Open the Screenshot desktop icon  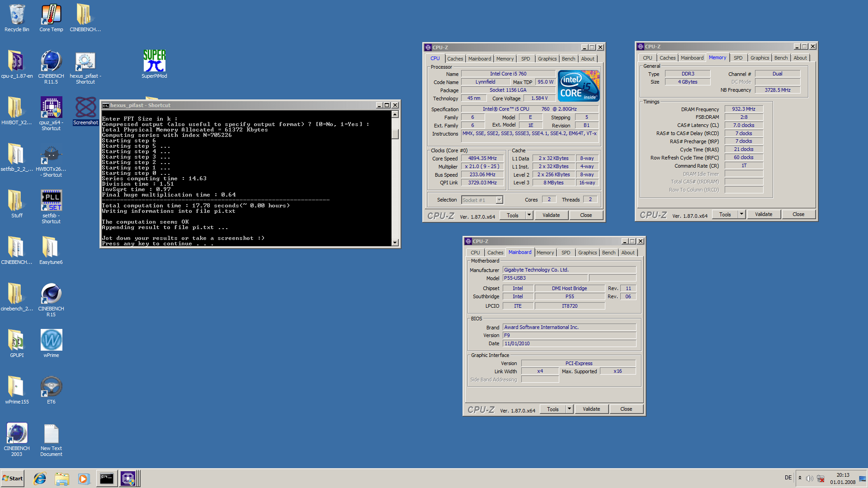point(85,108)
